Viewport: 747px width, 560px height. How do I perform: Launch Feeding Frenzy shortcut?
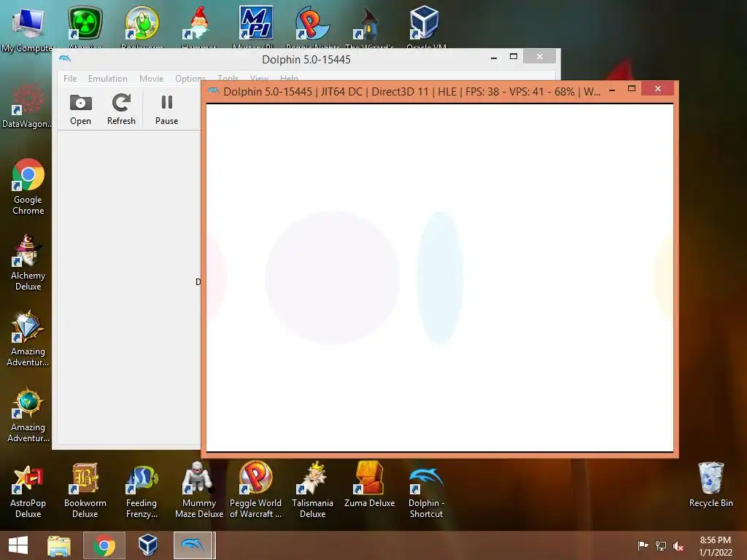click(x=142, y=490)
